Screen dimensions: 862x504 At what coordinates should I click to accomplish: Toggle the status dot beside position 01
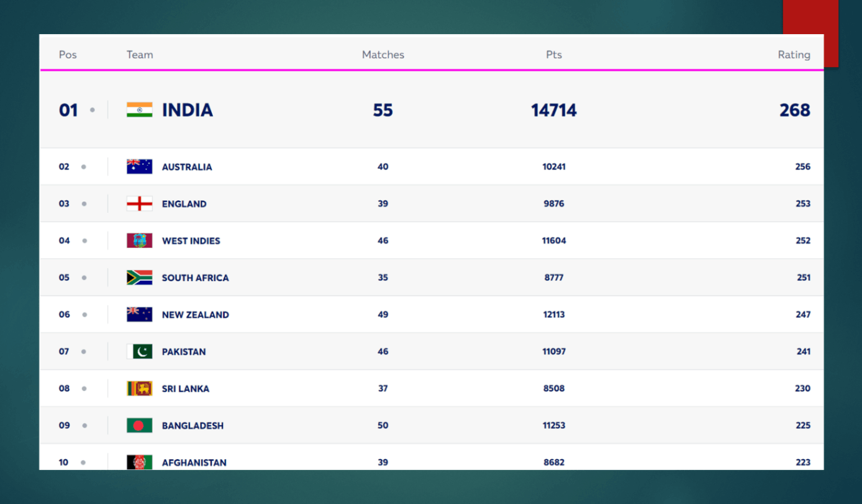(93, 110)
